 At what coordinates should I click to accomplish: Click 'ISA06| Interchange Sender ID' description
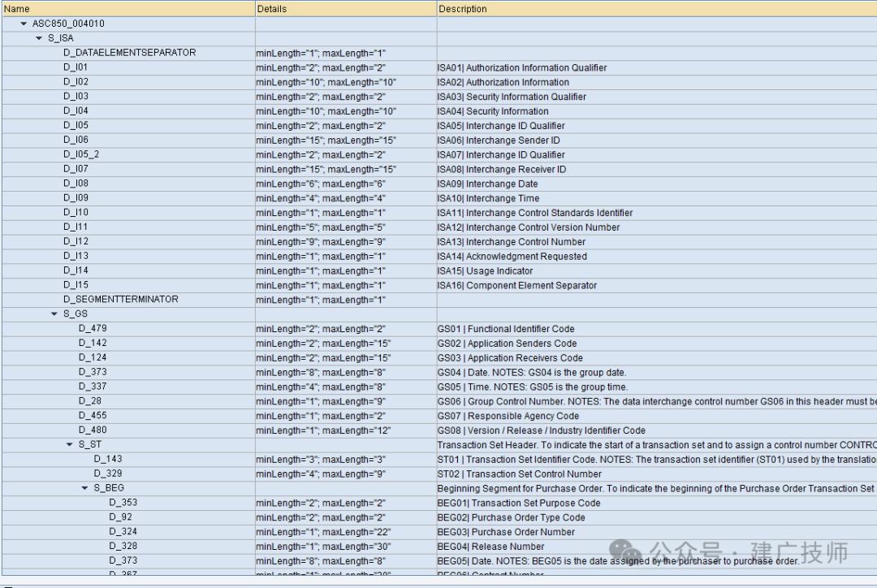pos(499,141)
